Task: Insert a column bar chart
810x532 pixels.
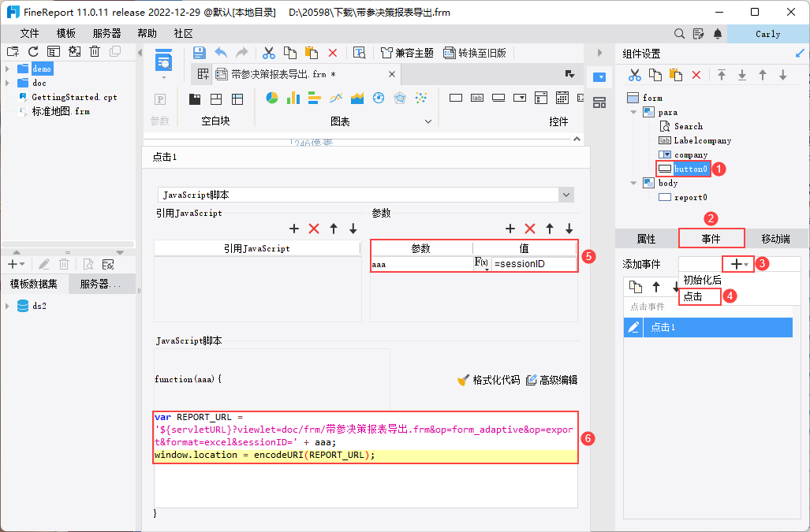Action: click(x=293, y=98)
